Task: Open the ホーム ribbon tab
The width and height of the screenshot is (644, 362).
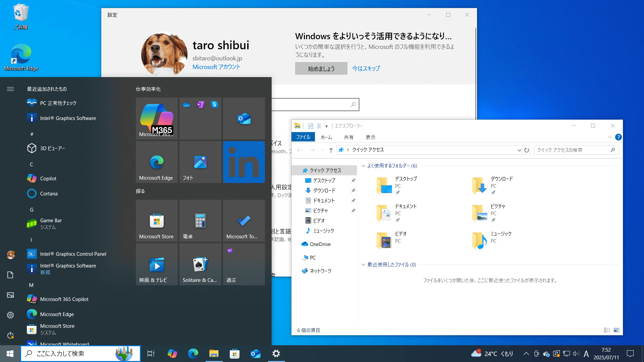Action: [x=326, y=137]
